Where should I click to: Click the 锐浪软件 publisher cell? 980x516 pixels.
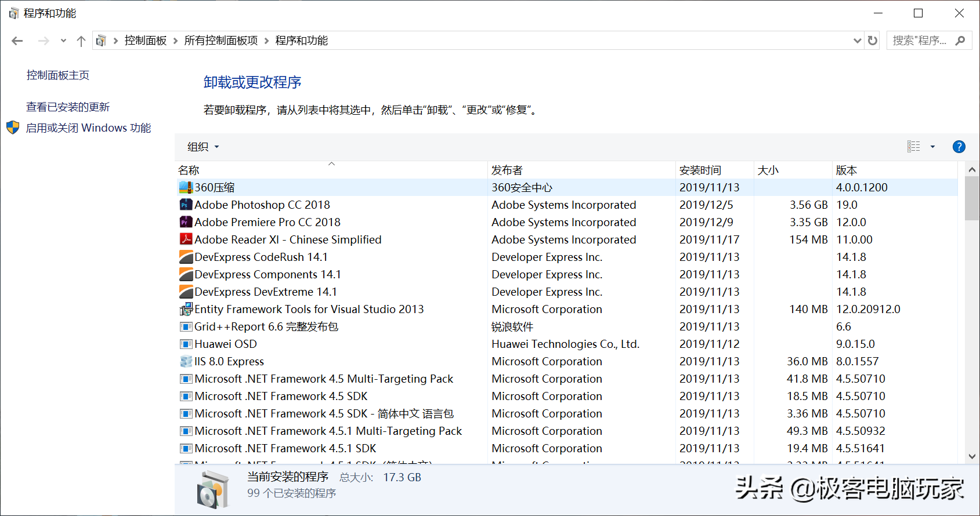coord(512,326)
